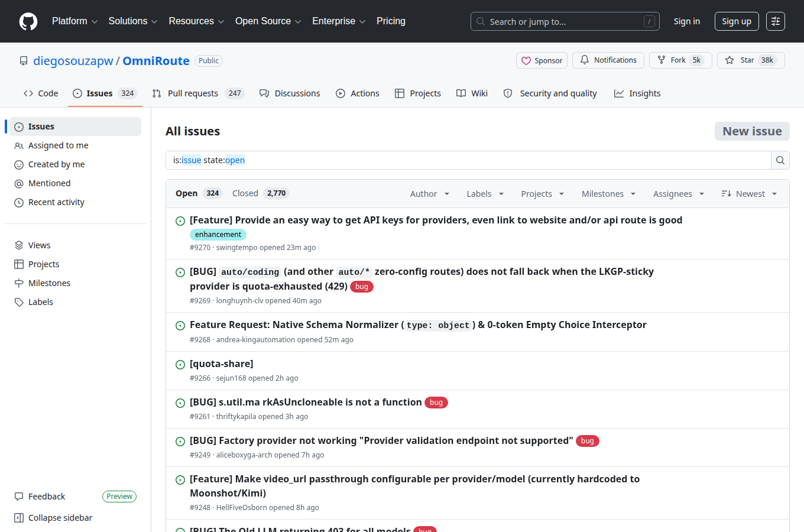804x532 pixels.
Task: Open the Projects filter dropdown
Action: pos(543,194)
